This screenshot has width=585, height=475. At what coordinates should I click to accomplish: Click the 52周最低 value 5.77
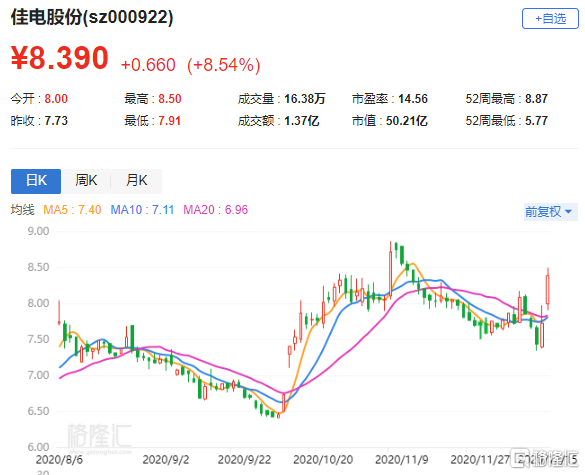(x=536, y=121)
